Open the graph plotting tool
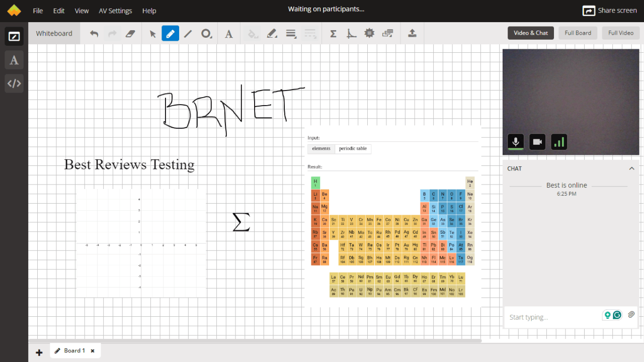The width and height of the screenshot is (644, 362). tap(352, 34)
